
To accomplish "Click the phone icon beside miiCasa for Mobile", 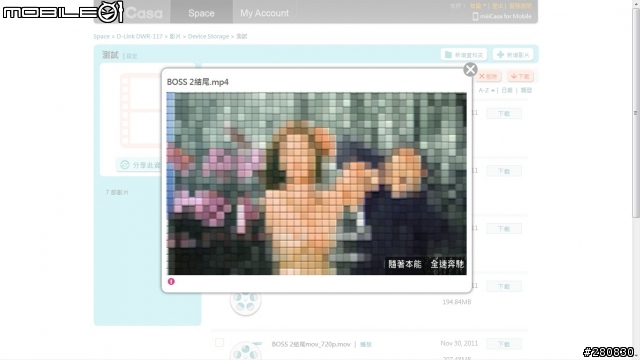I will pyautogui.click(x=475, y=16).
